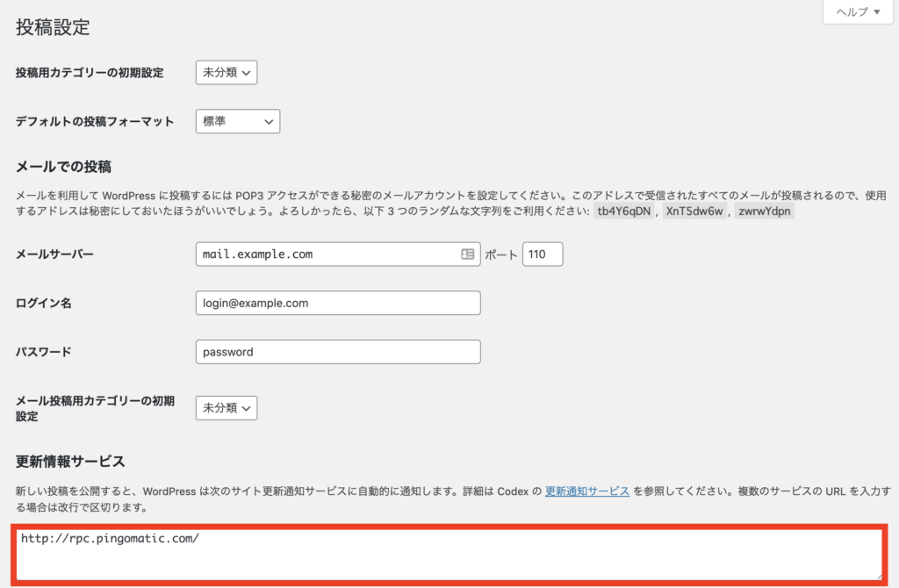Click the update services URL textarea
899x588 pixels.
tap(449, 554)
